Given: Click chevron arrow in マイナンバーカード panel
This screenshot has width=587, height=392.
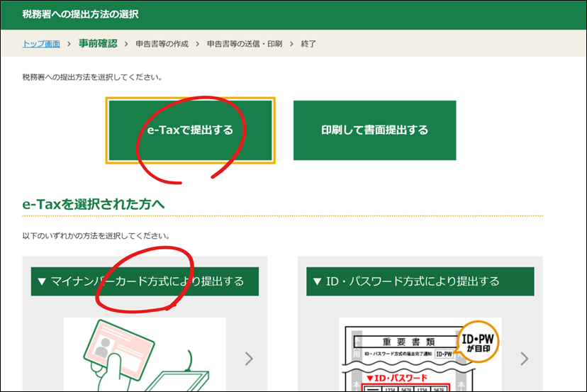Looking at the screenshot, I should pos(249,358).
